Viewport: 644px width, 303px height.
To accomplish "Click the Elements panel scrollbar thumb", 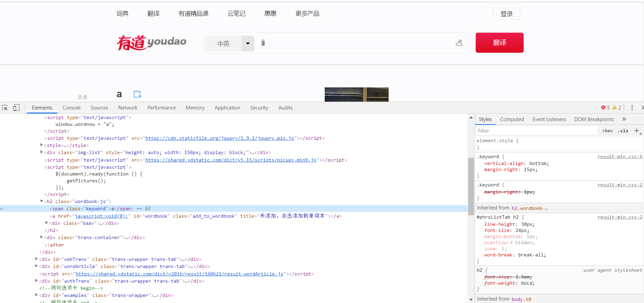I will pyautogui.click(x=471, y=186).
